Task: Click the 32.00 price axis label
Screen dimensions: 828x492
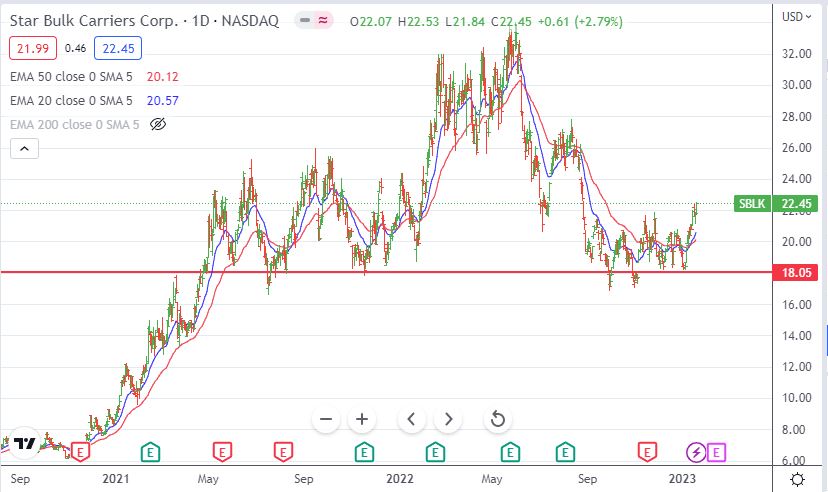Action: [x=796, y=53]
